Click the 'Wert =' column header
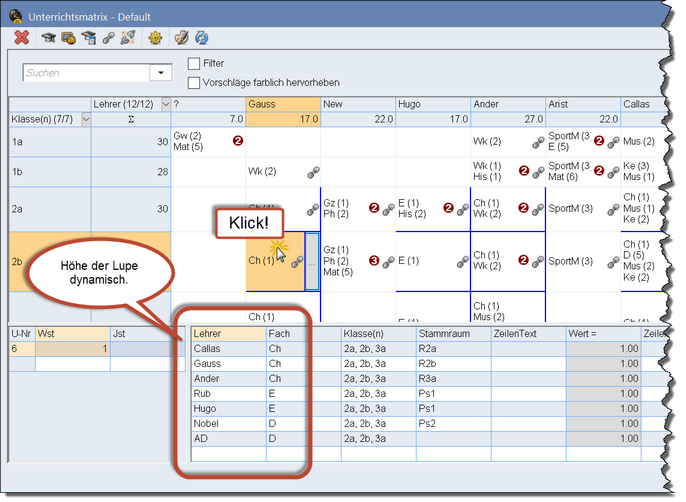Image resolution: width=686 pixels, height=502 pixels. point(604,333)
